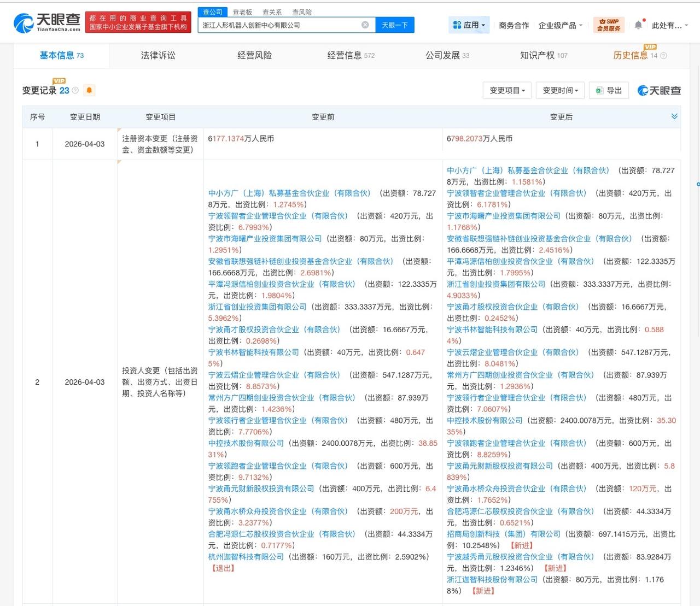
Task: Switch to the 基本信息 tab
Action: click(61, 55)
